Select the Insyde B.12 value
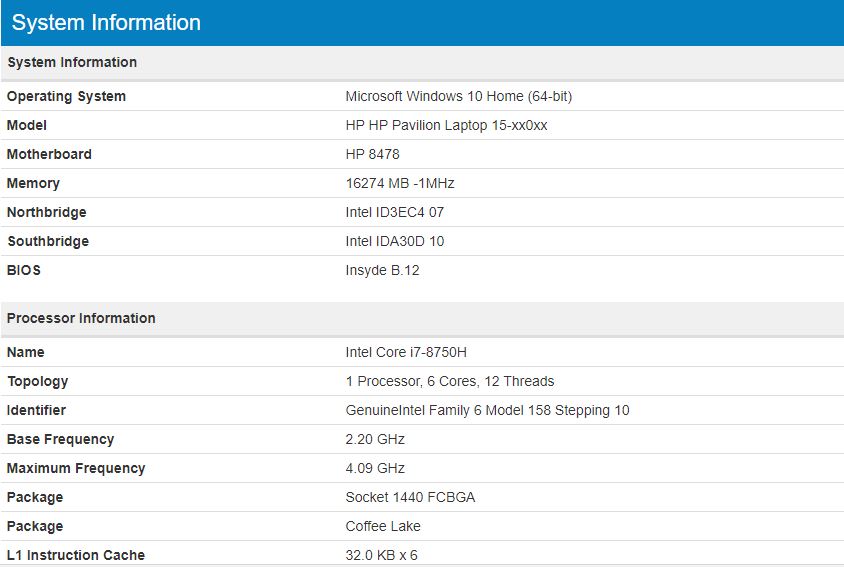 (x=382, y=270)
